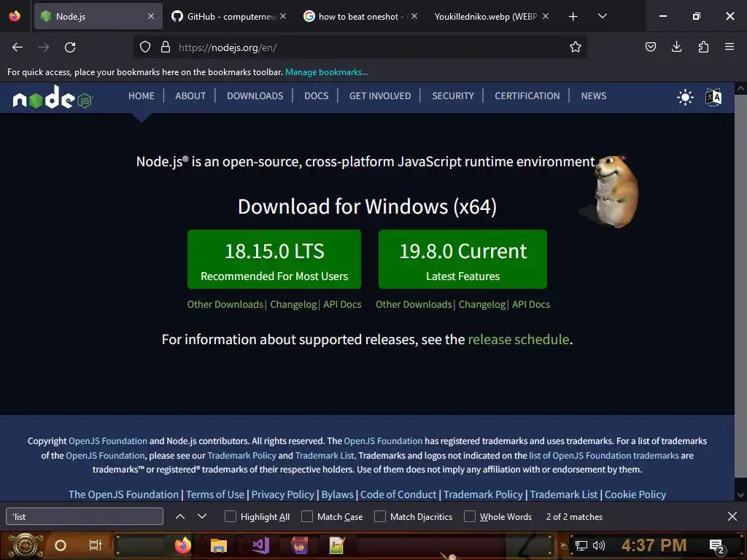Open Cortana circle search icon on taskbar
Image resolution: width=747 pixels, height=560 pixels.
(x=61, y=545)
